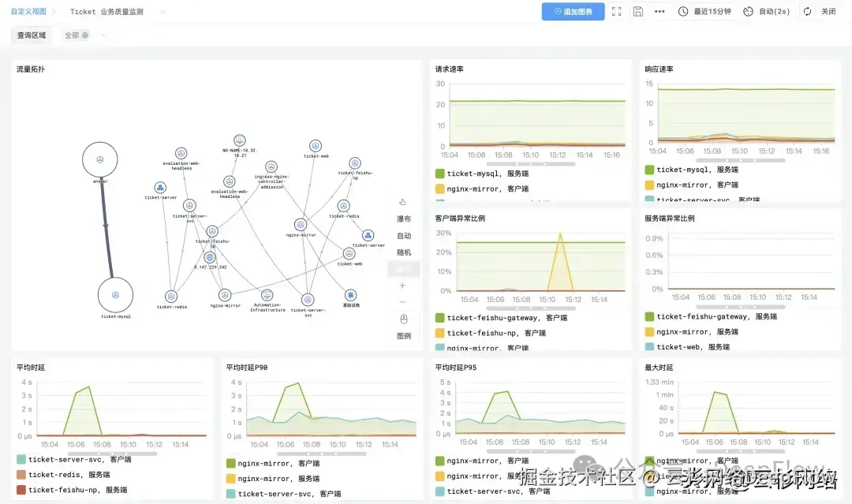Click the thick edge between answer and ticket-mysql
The width and height of the screenshot is (852, 504).
106,228
